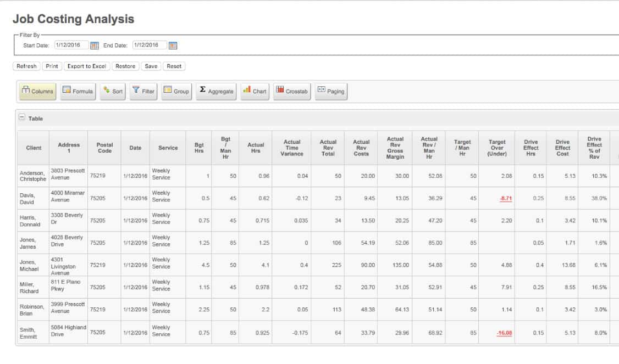Click Actual Rev Gross Margin column header

395,148
